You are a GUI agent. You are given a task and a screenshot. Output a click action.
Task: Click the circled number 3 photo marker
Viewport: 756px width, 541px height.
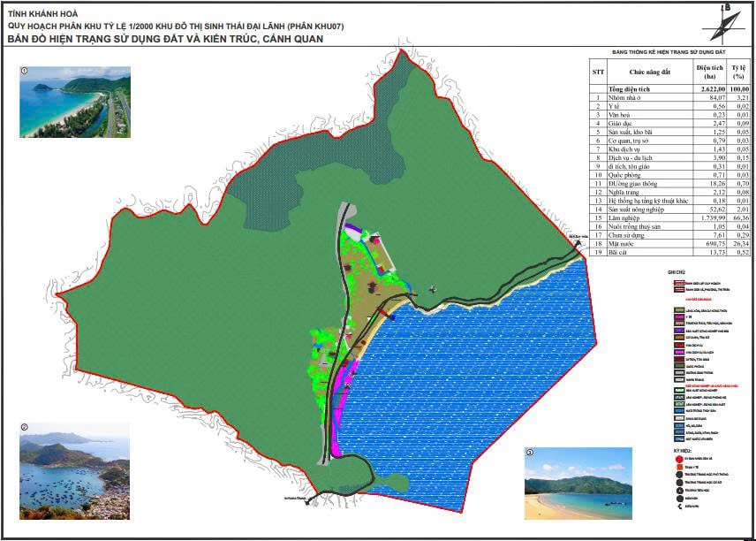(x=529, y=453)
